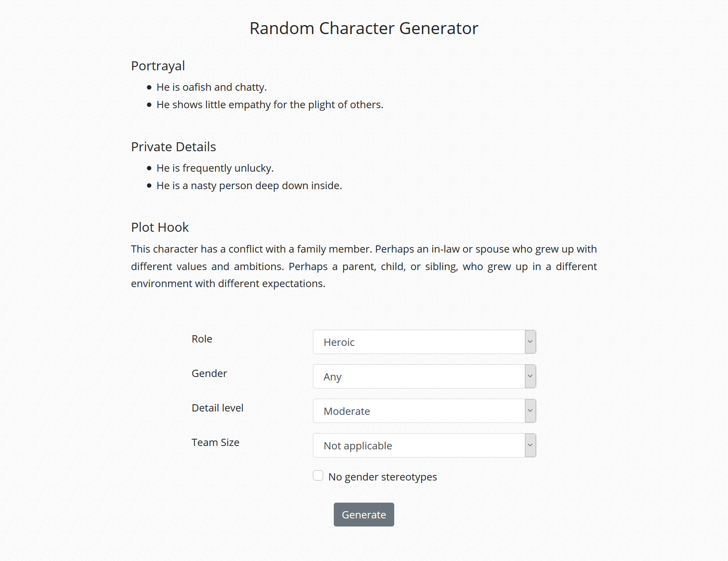Screen dimensions: 728x561
Task: Click the "No gender stereotypes" label text
Action: [382, 477]
